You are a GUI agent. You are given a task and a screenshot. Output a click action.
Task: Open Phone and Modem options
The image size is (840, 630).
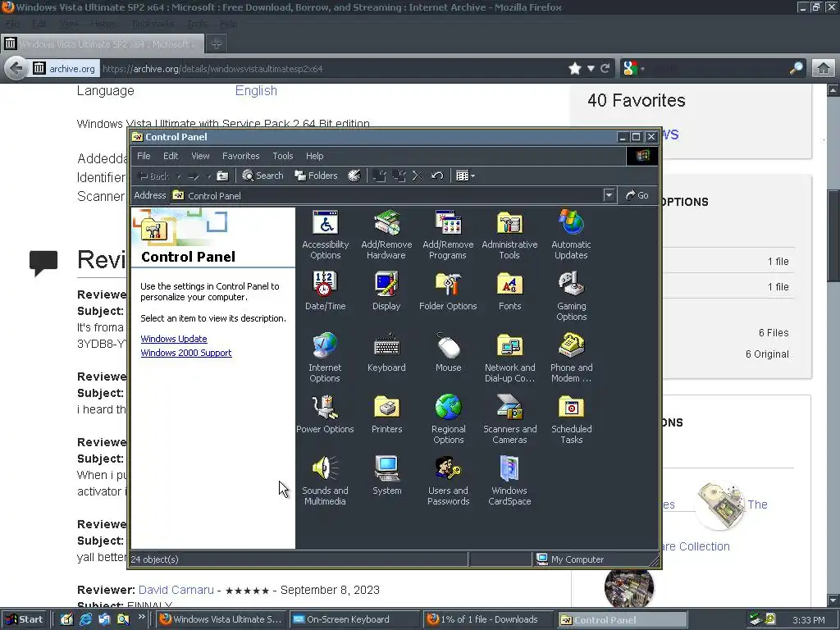point(571,358)
